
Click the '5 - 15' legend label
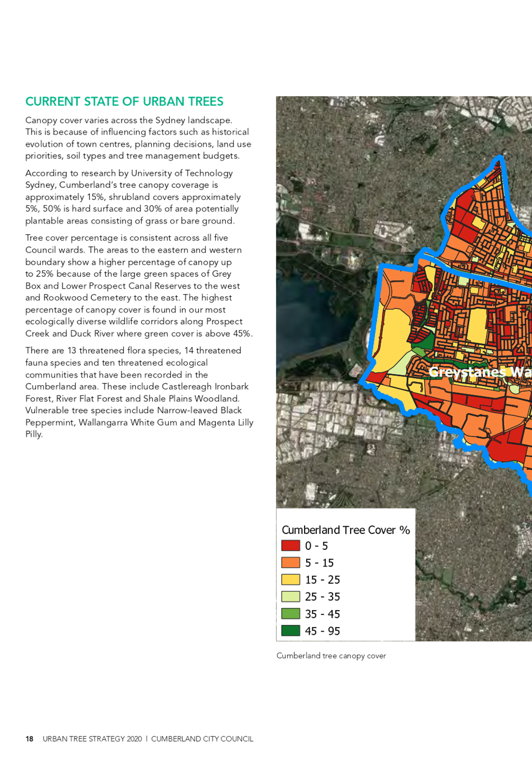pos(319,563)
